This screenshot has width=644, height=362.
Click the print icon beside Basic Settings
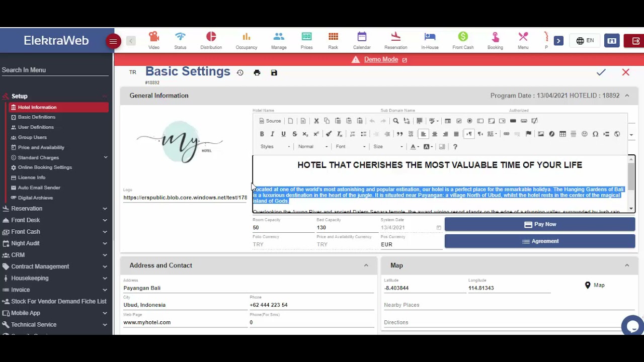click(257, 72)
